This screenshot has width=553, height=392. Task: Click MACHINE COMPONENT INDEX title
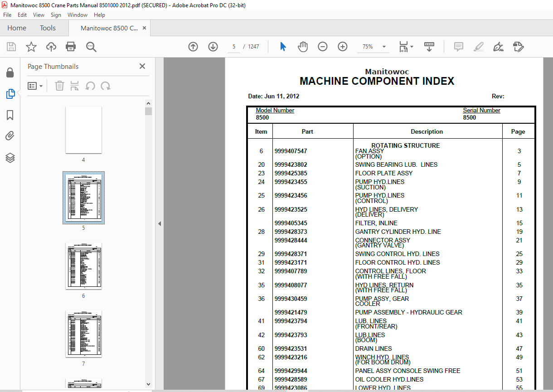[x=377, y=81]
